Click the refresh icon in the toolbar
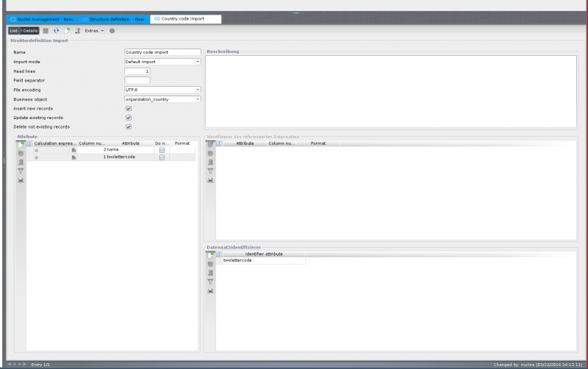 click(56, 31)
